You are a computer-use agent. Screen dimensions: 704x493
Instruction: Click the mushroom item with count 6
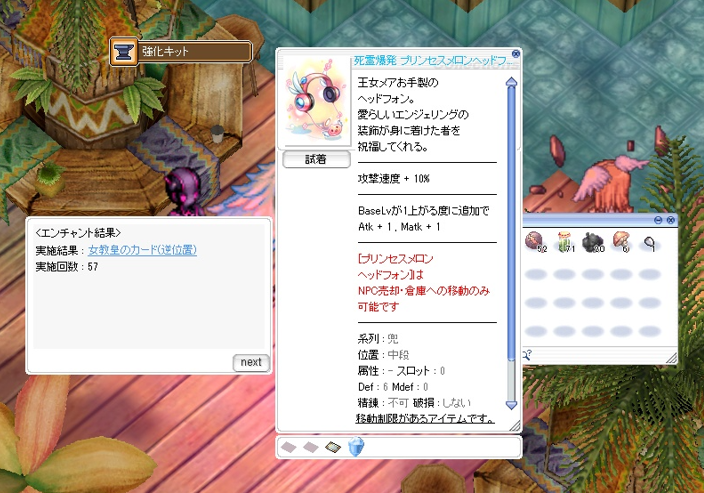(x=621, y=242)
